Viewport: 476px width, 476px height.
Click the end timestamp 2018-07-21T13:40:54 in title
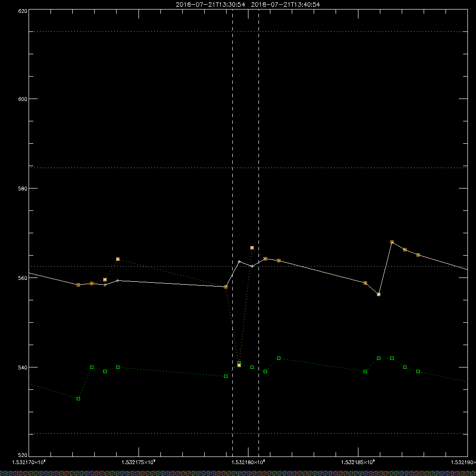pos(285,5)
